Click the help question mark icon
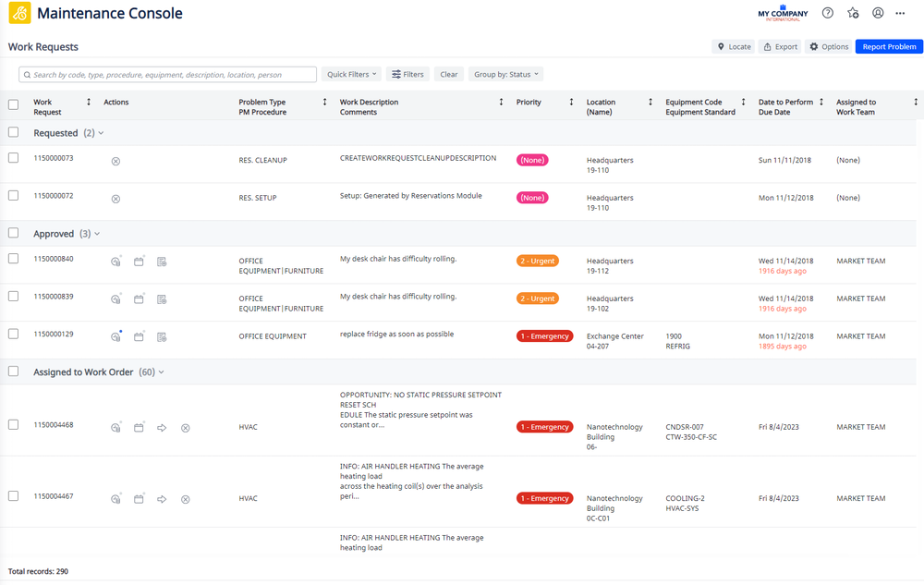The image size is (924, 585). pyautogui.click(x=828, y=13)
